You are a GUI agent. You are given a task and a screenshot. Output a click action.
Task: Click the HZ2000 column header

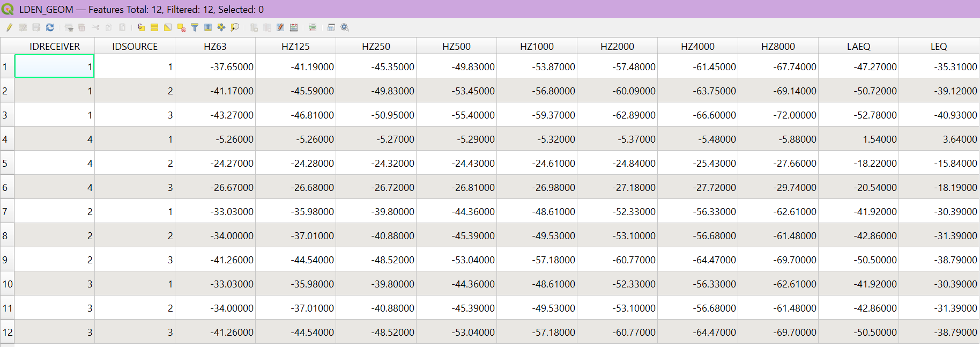click(x=618, y=47)
